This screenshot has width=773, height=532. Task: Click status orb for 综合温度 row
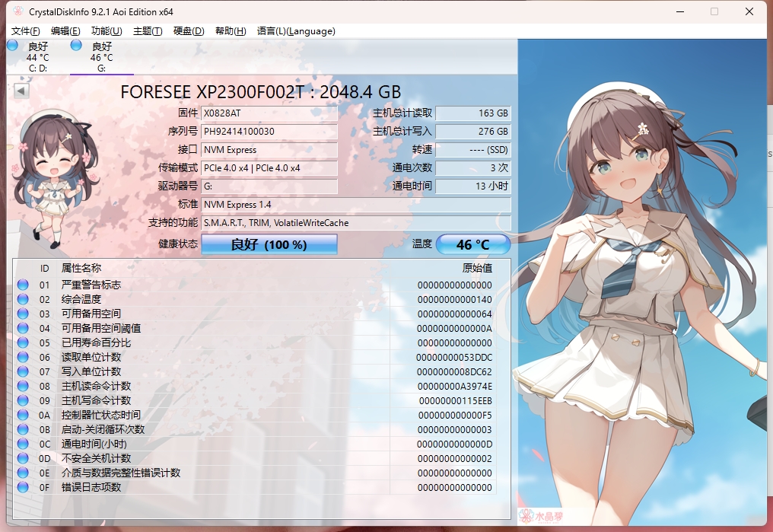(x=23, y=300)
